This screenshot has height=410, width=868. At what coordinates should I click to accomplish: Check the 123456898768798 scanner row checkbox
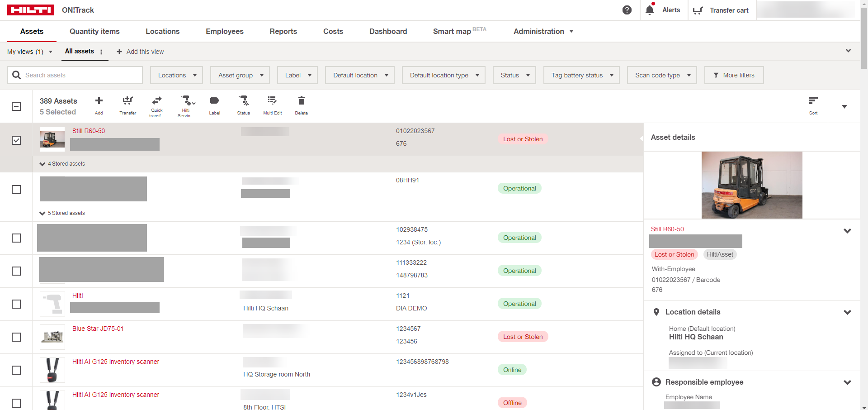pos(16,370)
